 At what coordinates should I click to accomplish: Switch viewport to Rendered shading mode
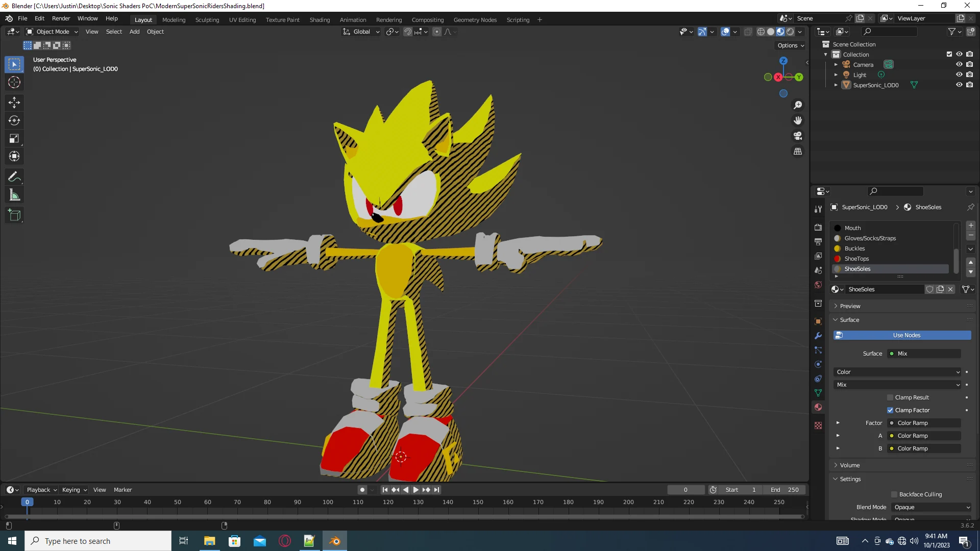[791, 31]
